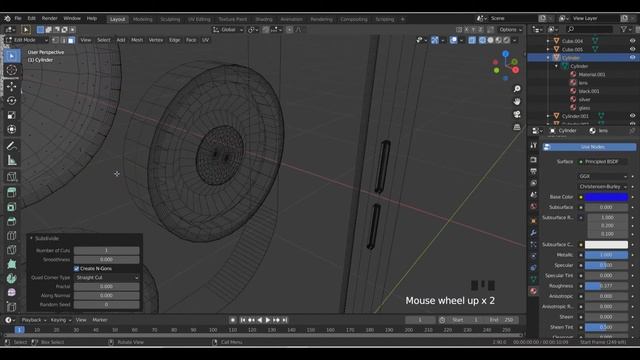Open Quad Corner Type Straight Cut dropdown
This screenshot has height=360, width=640.
[107, 278]
